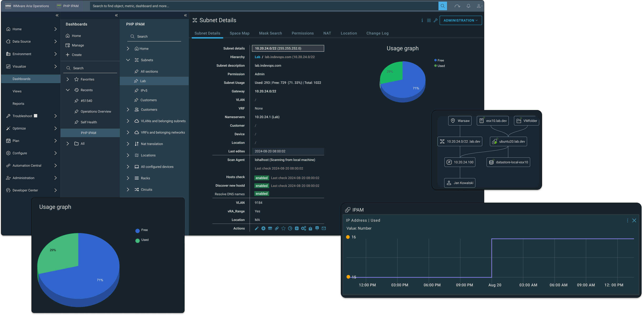644x315 pixels.
Task: Open the NAT tab
Action: pos(327,33)
